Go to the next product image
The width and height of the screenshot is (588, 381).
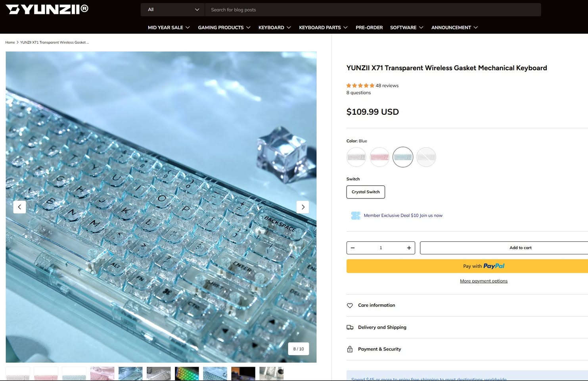pos(303,207)
